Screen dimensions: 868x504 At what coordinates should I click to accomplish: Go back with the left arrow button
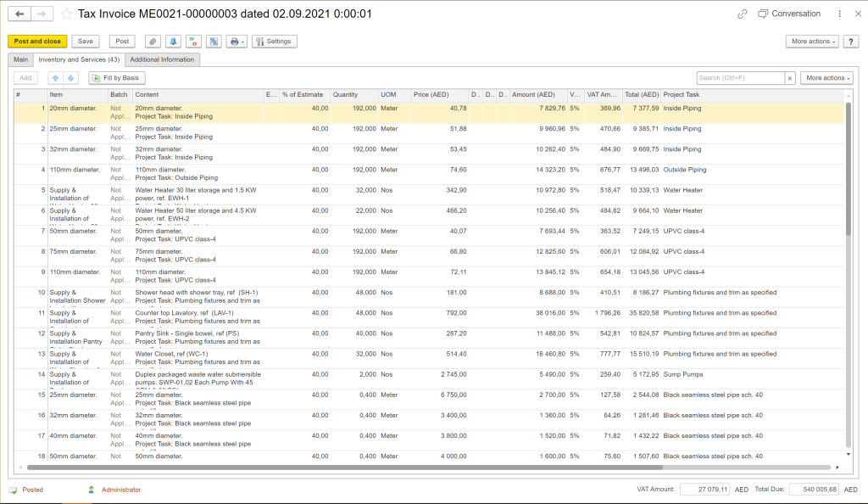click(19, 14)
